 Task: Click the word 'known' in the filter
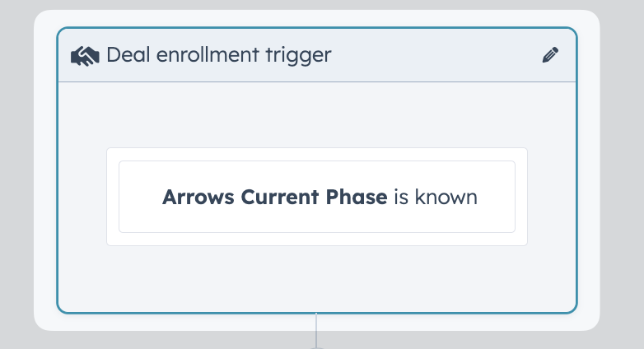point(446,197)
